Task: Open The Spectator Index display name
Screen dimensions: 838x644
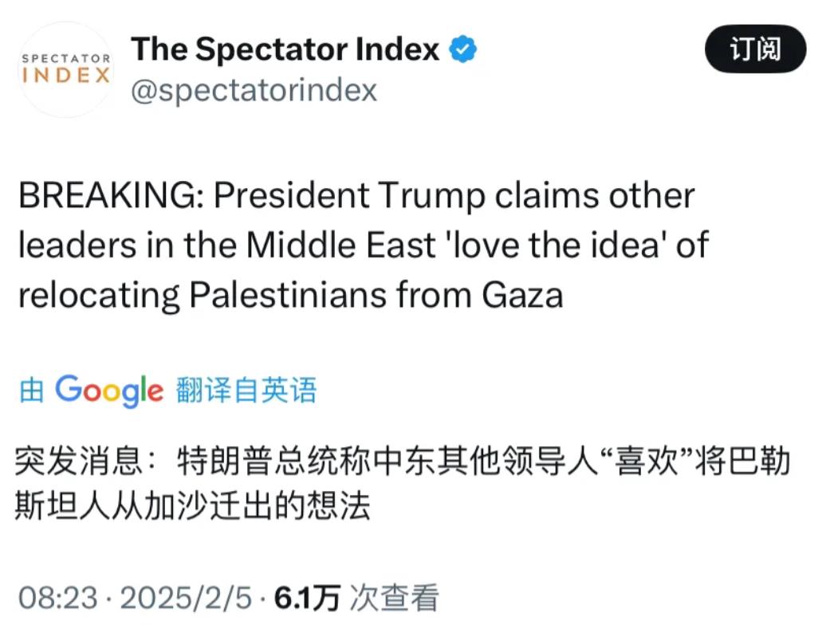Action: point(285,49)
